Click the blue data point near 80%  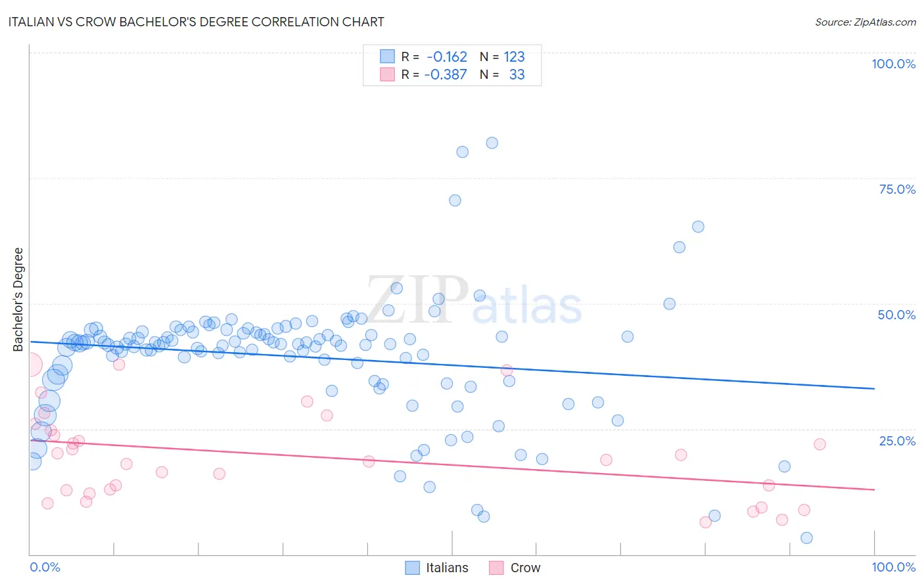[462, 152]
